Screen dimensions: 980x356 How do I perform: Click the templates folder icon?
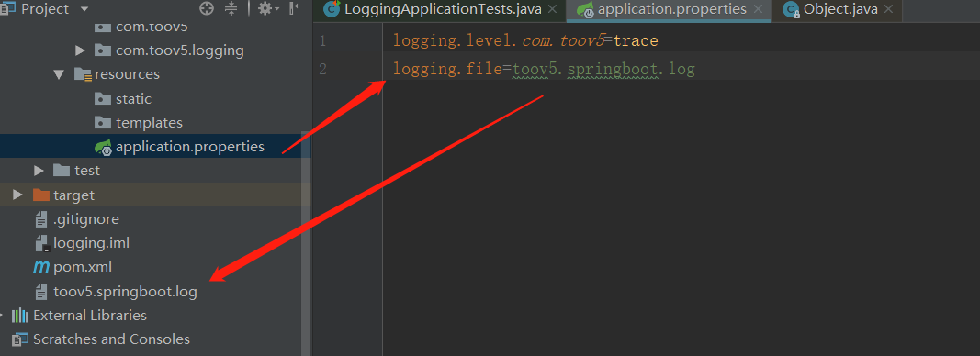tap(103, 123)
